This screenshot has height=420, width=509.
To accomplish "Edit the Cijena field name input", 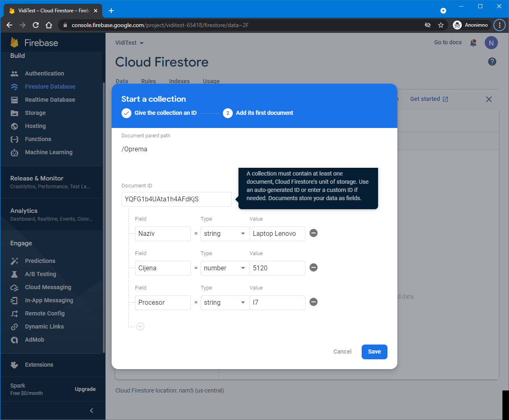I will click(163, 268).
